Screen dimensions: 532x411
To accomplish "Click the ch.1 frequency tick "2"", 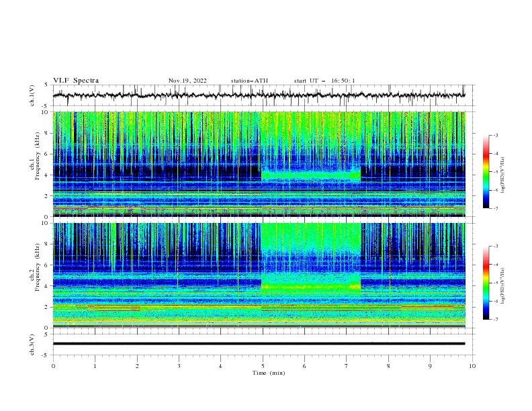I will point(48,195).
